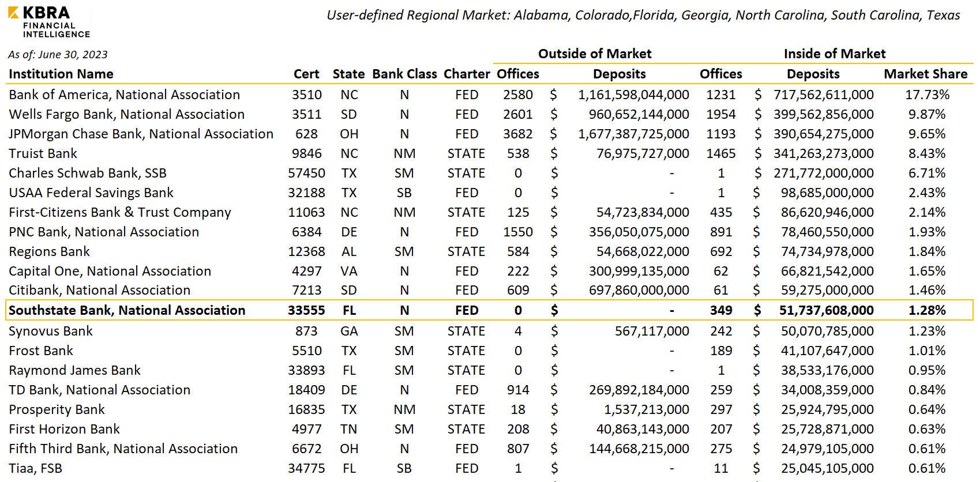Select JPMorgan Chase Bank, National Association name
Viewport: 980px width, 482px height.
point(141,134)
